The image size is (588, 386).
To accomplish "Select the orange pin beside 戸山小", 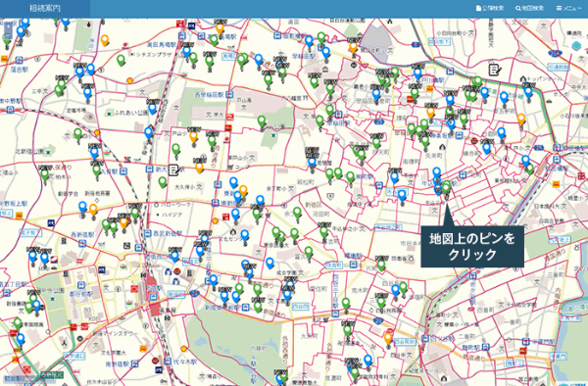I will (193, 137).
